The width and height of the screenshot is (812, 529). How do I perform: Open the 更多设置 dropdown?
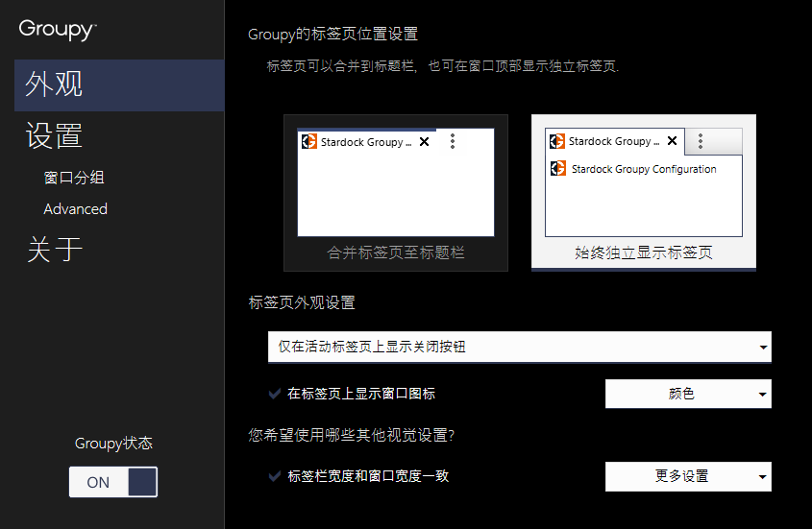tap(688, 477)
